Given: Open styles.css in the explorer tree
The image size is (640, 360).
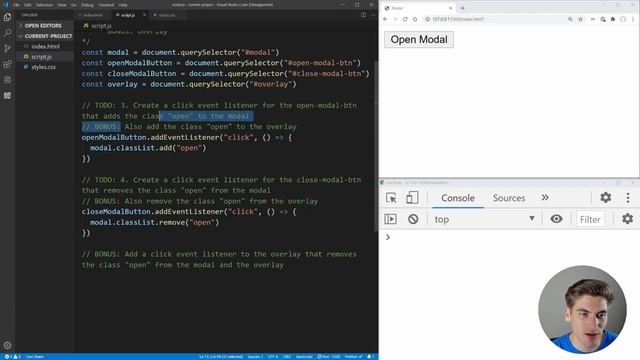Looking at the screenshot, I should coord(43,67).
